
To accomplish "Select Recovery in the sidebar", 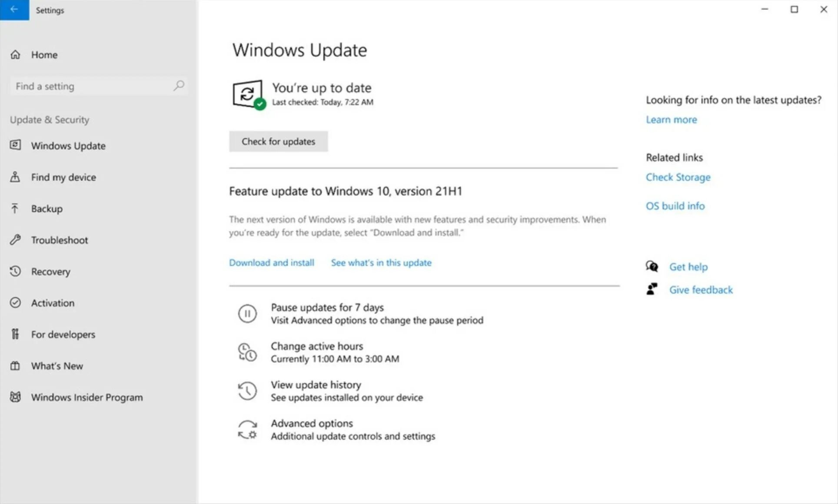I will (x=50, y=272).
